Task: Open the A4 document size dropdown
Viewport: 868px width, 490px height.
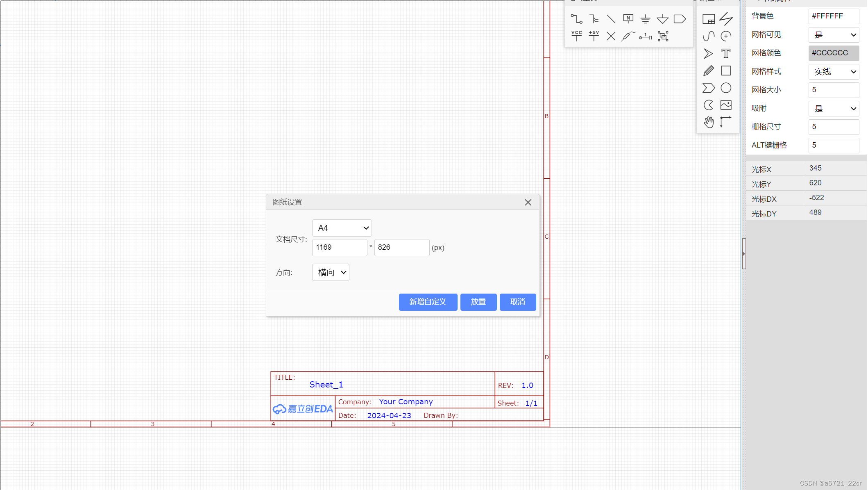Action: coord(342,228)
